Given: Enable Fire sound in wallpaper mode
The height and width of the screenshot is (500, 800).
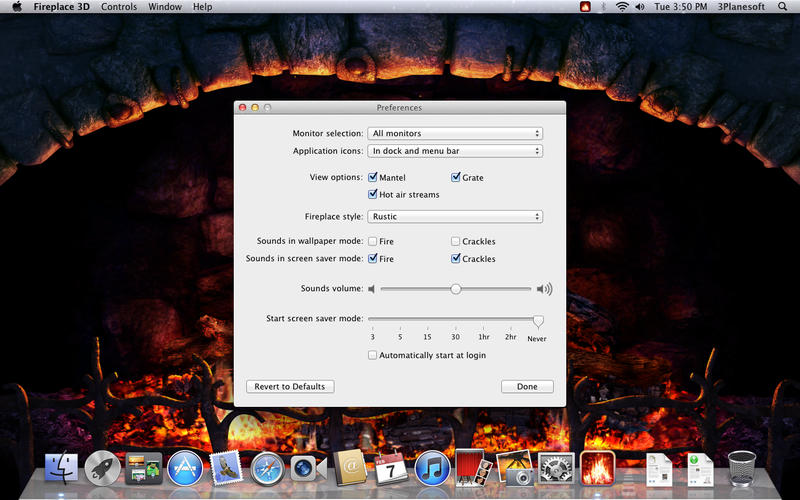Looking at the screenshot, I should pos(372,241).
